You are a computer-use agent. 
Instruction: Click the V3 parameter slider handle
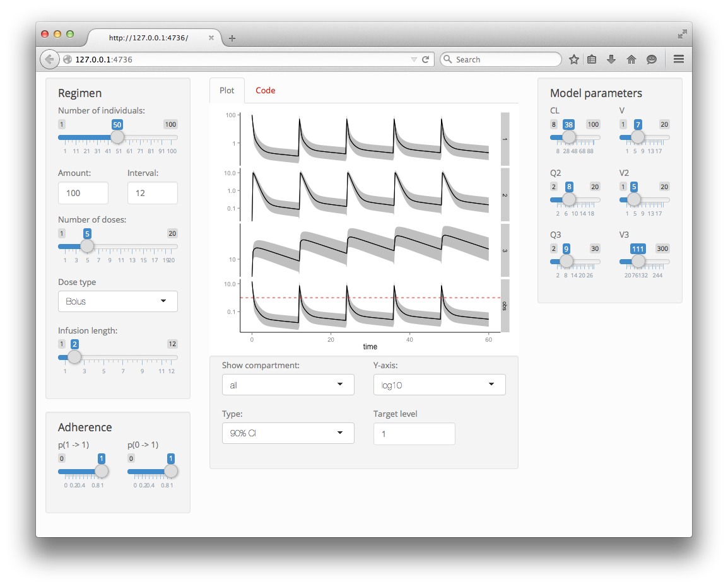click(x=638, y=261)
